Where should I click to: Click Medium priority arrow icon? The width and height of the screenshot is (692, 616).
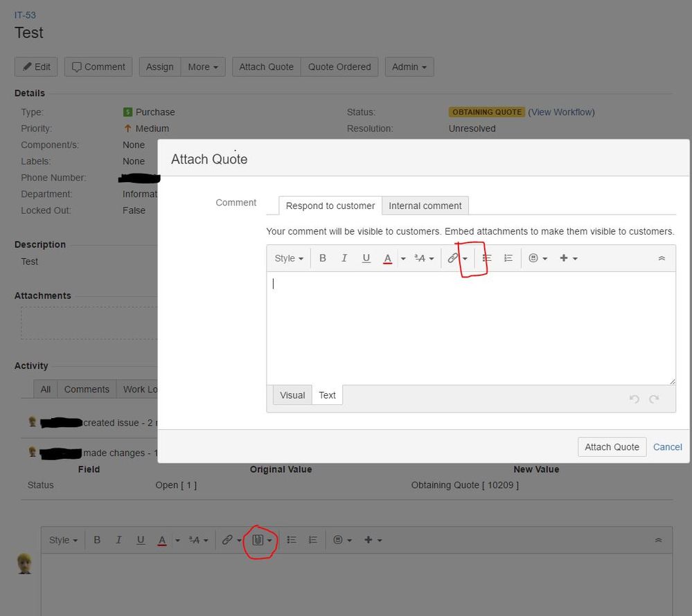[127, 128]
